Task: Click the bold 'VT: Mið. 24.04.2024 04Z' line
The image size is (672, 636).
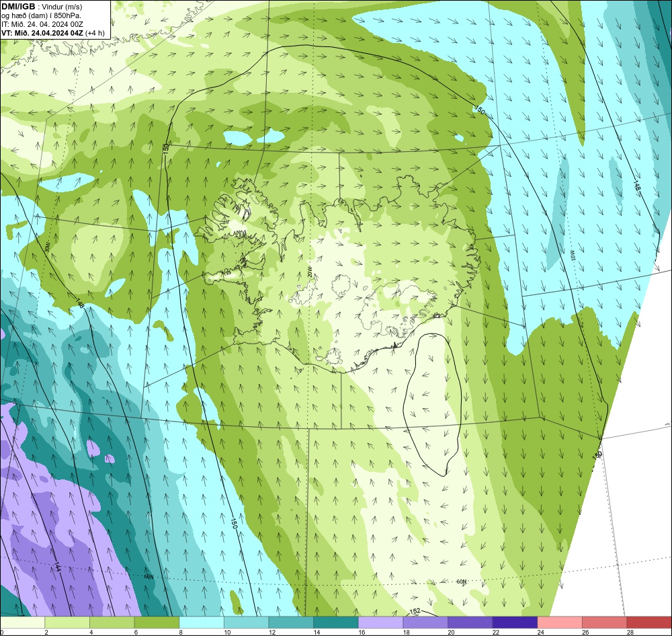Action: 42,34
